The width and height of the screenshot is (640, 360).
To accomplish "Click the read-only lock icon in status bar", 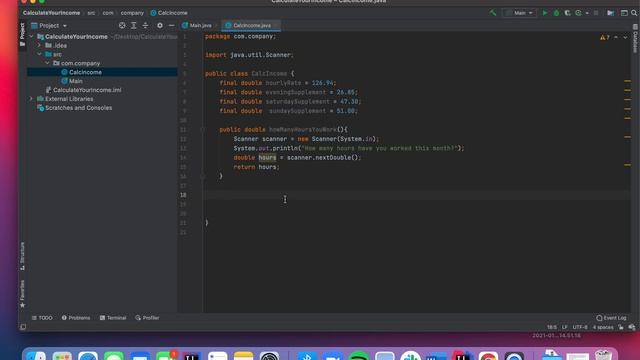I will [x=621, y=327].
